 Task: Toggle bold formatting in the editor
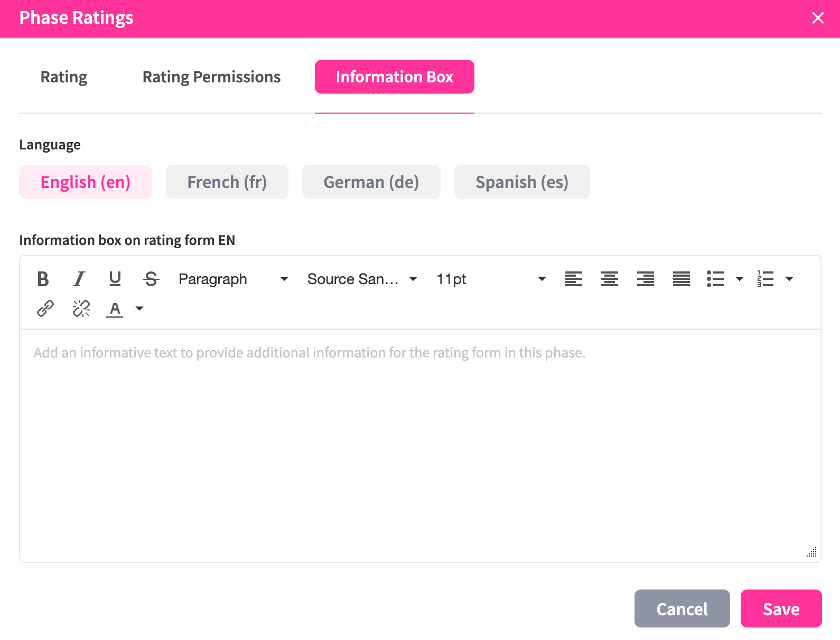coord(43,279)
